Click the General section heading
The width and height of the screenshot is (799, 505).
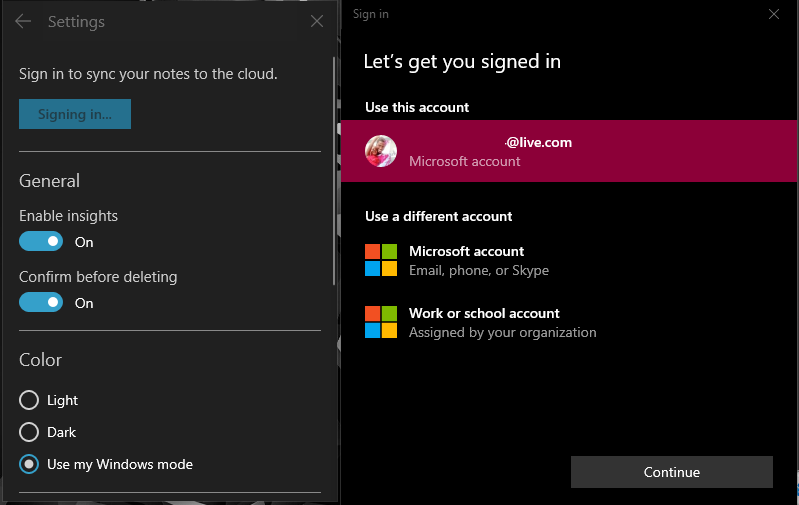pos(49,181)
